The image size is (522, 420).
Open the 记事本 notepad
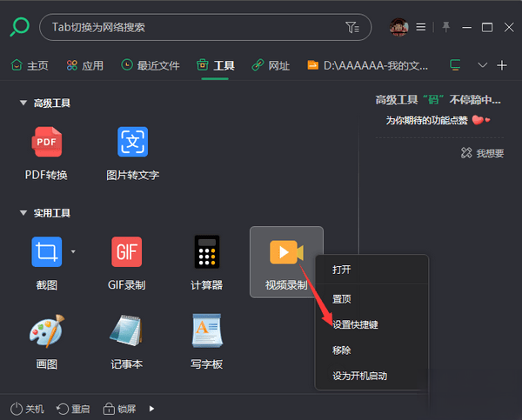point(126,342)
